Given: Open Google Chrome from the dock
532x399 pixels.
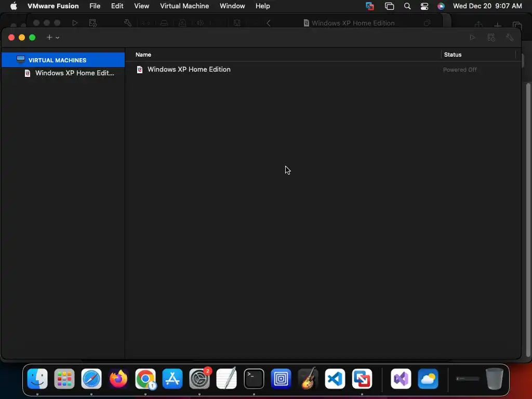Looking at the screenshot, I should 145,379.
